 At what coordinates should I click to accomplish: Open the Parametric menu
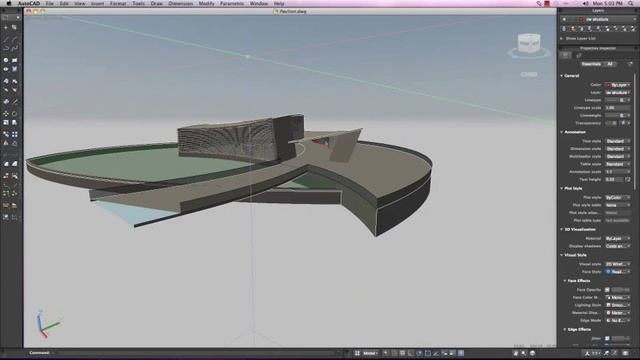[232, 3]
